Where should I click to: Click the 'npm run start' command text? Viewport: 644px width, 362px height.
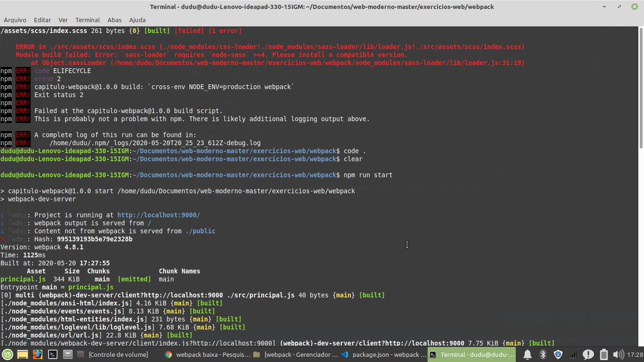(x=368, y=175)
